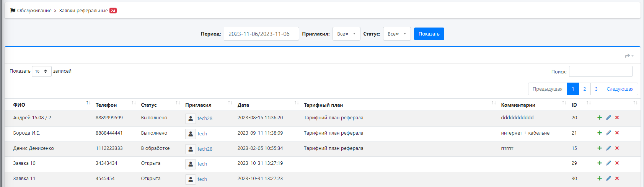Click the green plus icon for Андрей 15.08 / 2
The image size is (644, 187).
600,118
